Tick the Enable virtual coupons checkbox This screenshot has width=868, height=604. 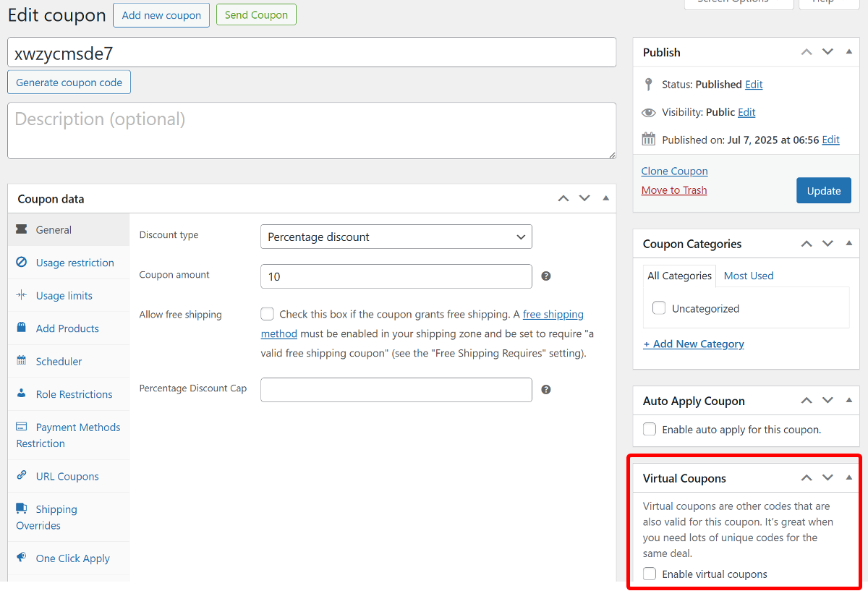coord(650,574)
